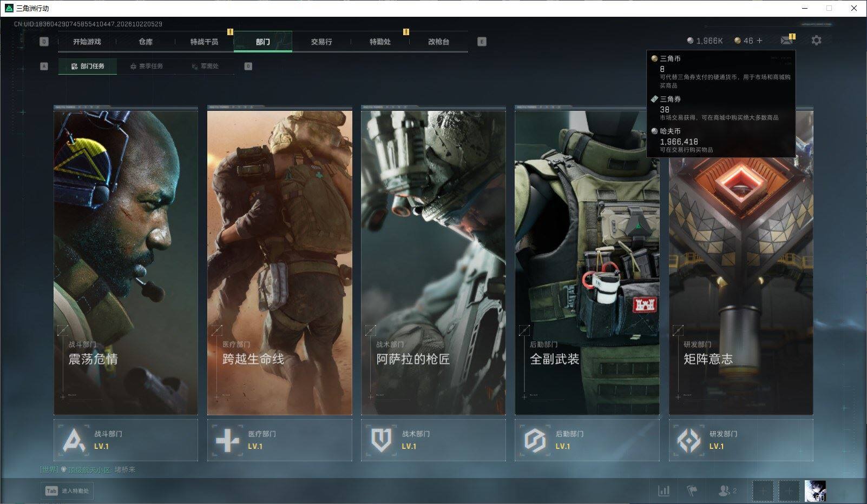This screenshot has width=867, height=504.
Task: Click the 医疗部门 cross icon
Action: (x=227, y=440)
